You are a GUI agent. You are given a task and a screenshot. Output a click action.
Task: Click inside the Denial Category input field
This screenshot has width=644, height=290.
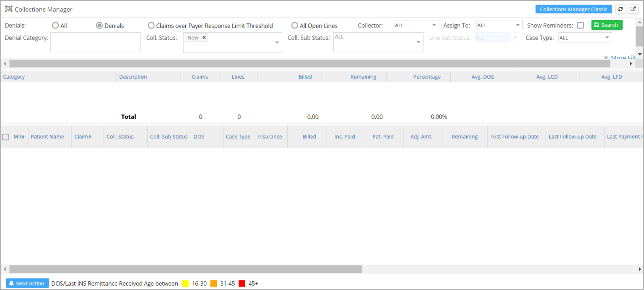click(95, 42)
